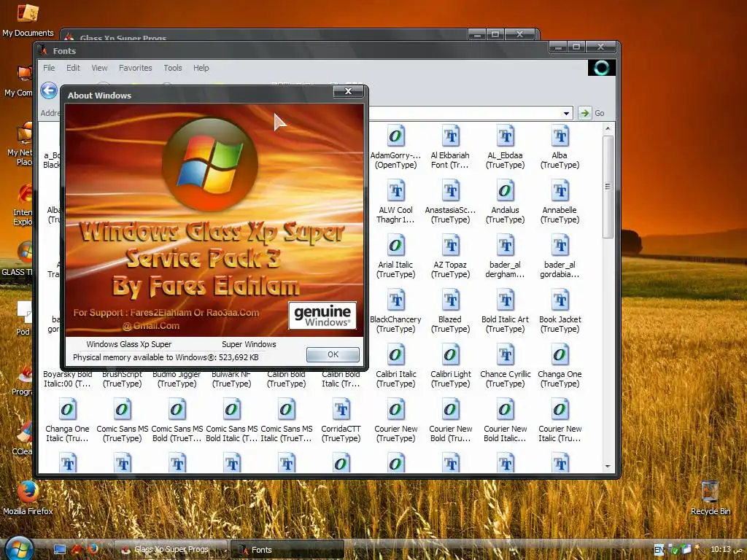The height and width of the screenshot is (560, 747).
Task: Open the Recycle Bin desktop icon
Action: [710, 498]
